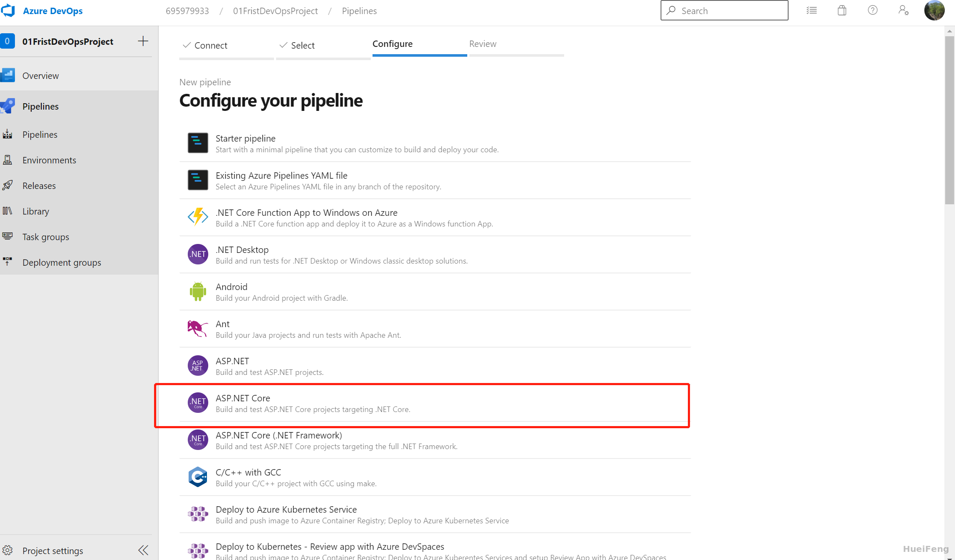This screenshot has width=955, height=560.
Task: Open the Help question mark icon
Action: [x=873, y=11]
